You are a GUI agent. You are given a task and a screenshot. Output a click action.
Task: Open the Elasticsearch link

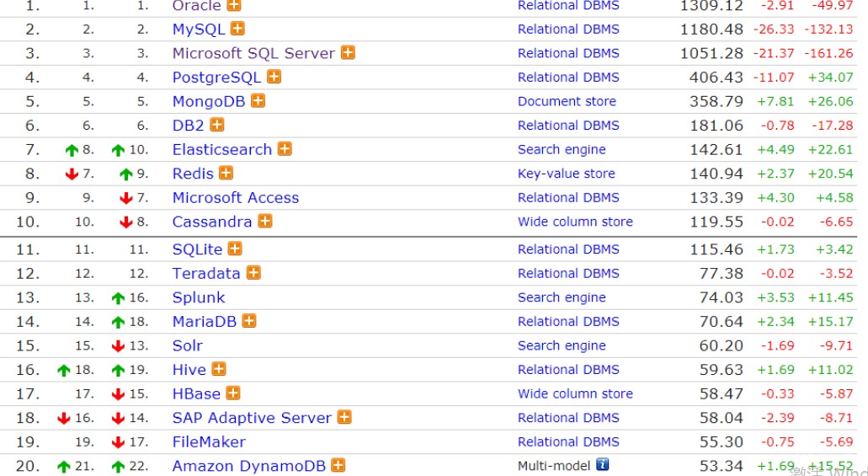pyautogui.click(x=222, y=150)
